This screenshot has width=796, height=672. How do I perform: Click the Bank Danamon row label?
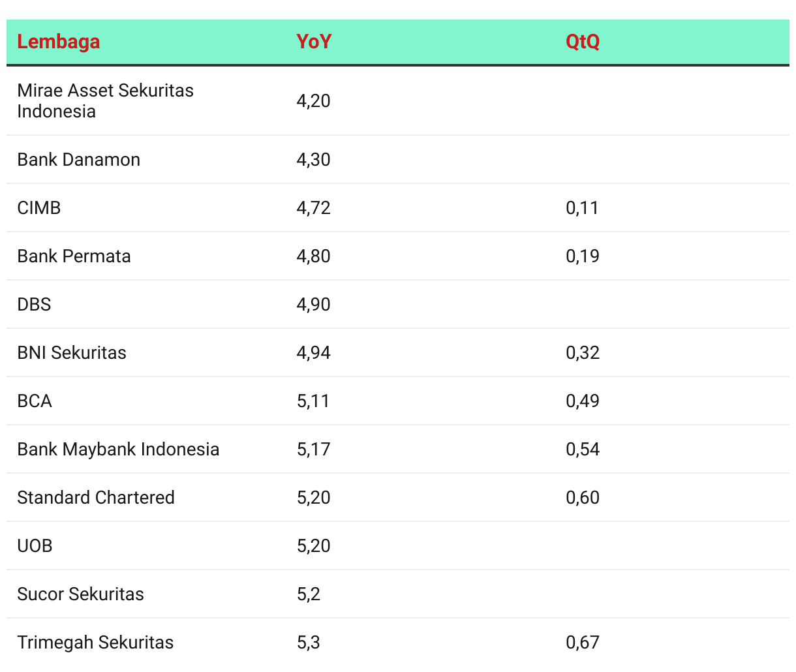click(78, 160)
